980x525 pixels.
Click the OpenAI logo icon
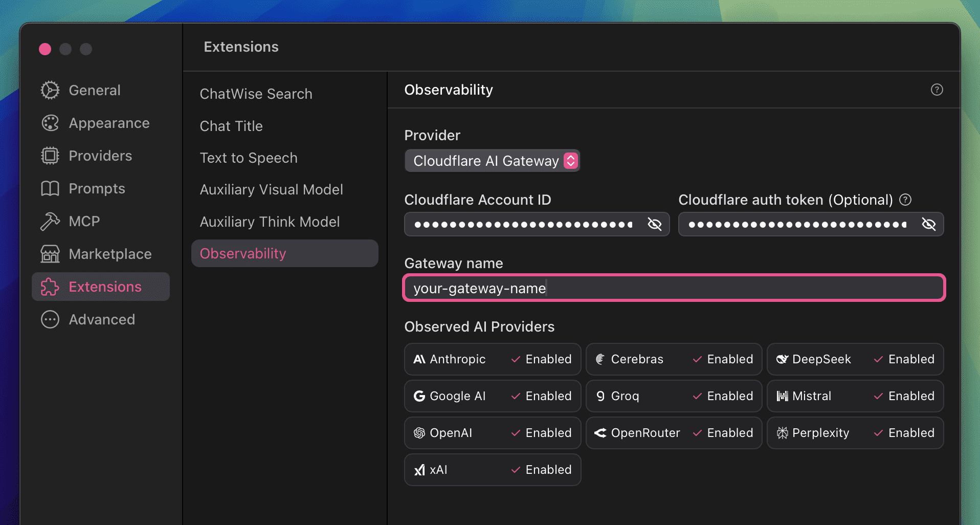[x=419, y=433]
